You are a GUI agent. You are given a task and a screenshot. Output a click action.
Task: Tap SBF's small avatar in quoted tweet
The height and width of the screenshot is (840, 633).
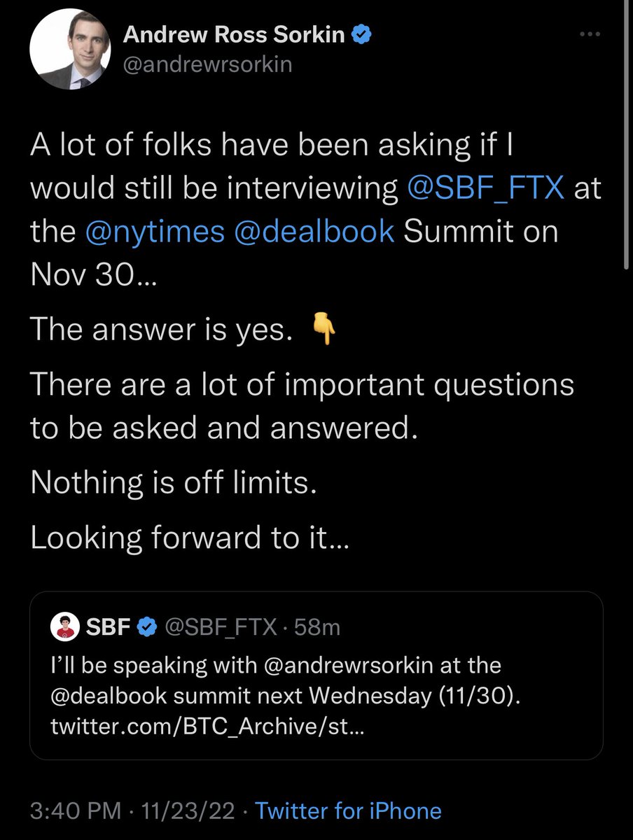coord(64,628)
